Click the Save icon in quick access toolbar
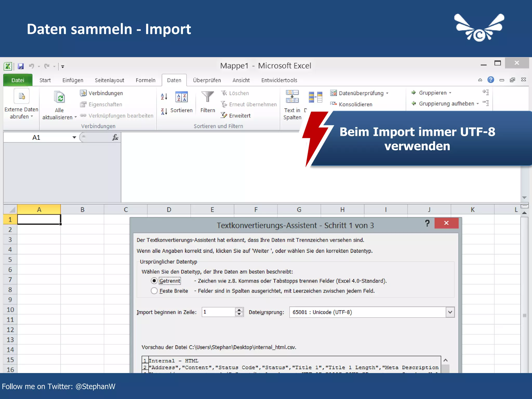532x399 pixels. pos(21,66)
